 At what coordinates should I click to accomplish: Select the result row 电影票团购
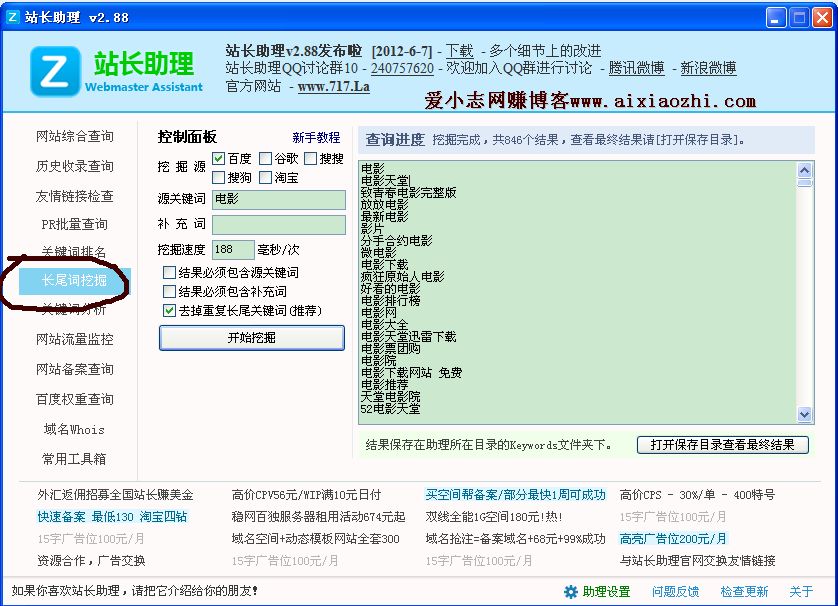pos(391,349)
